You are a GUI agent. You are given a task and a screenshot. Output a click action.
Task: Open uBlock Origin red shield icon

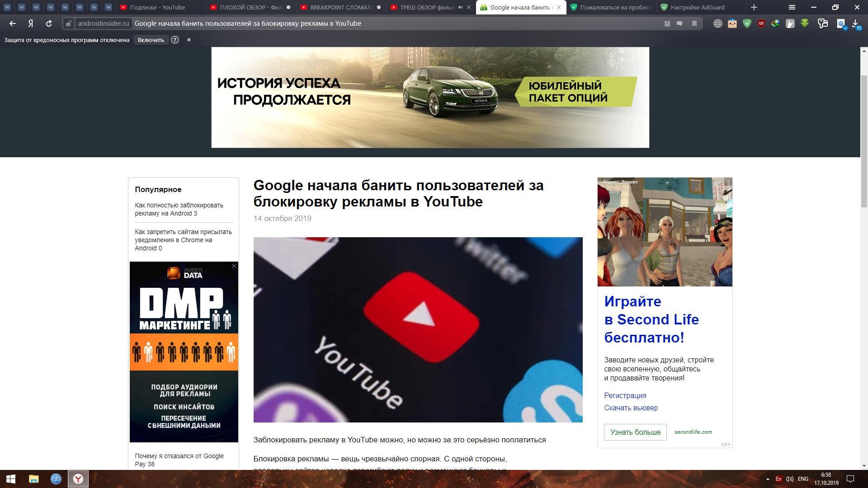(761, 23)
